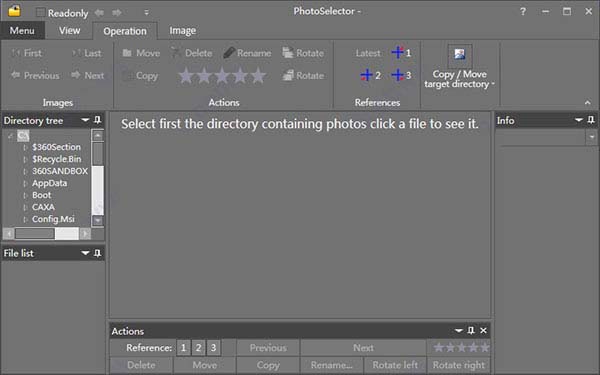Expand the Boot folder node

pyautogui.click(x=25, y=196)
